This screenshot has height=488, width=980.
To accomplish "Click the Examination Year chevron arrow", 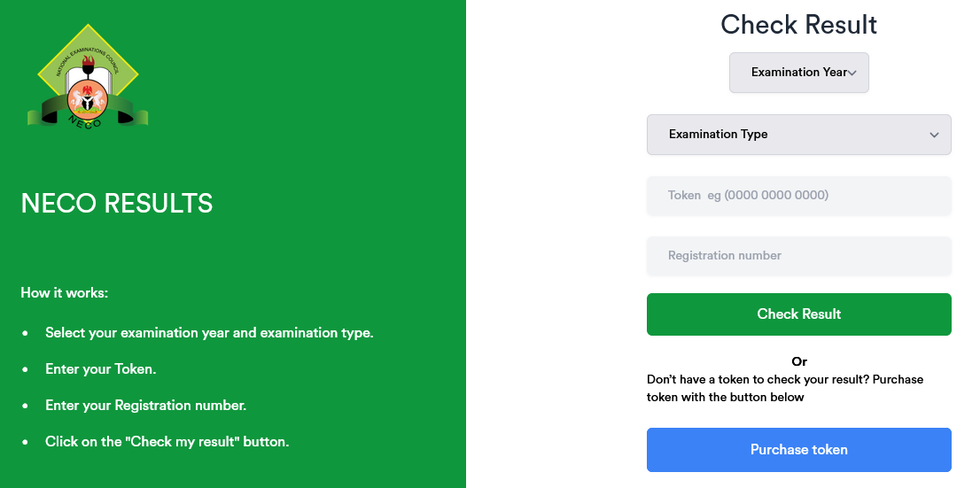I will tap(852, 73).
